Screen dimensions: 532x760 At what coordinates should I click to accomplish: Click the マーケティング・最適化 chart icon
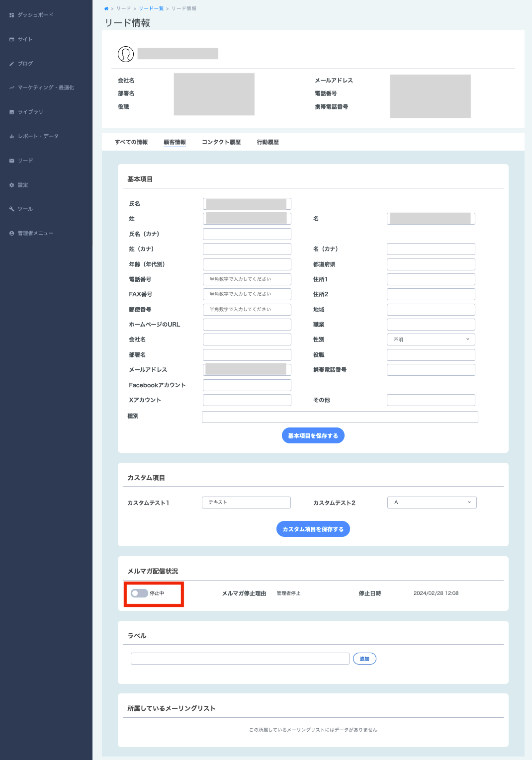(11, 87)
